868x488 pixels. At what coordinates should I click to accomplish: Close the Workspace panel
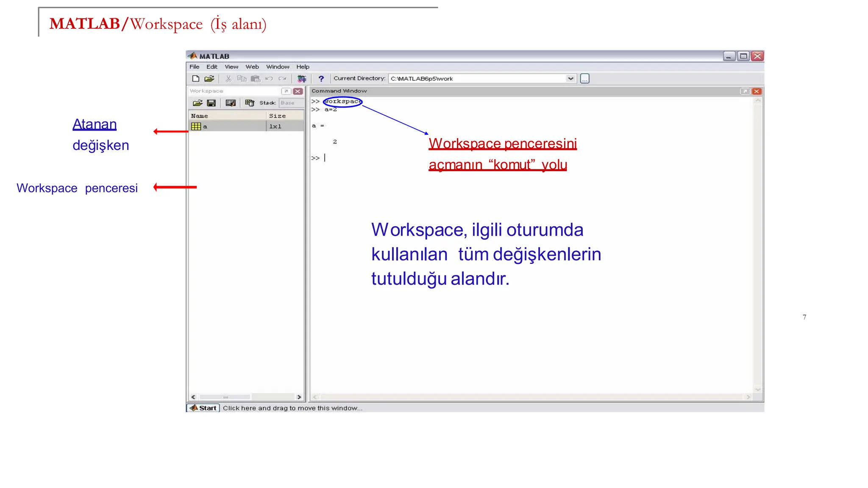tap(298, 91)
